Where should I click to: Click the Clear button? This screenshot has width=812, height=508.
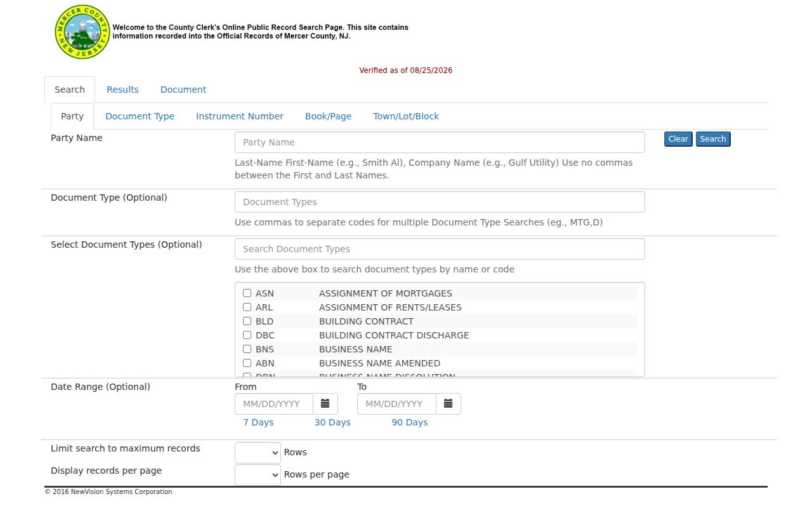point(678,139)
